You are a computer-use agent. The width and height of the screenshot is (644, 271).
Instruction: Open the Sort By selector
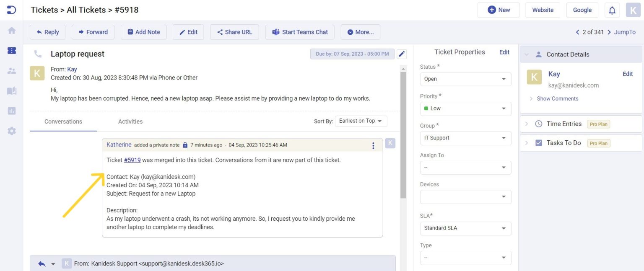pos(361,121)
